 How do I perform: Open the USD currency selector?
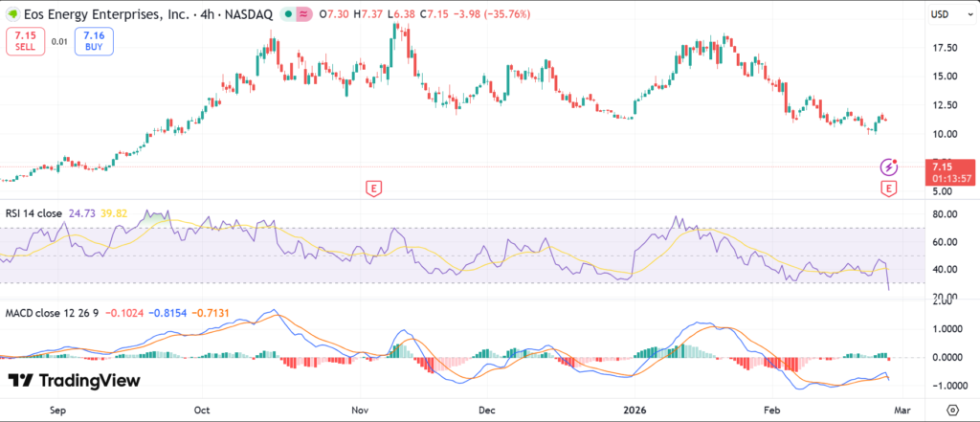point(940,14)
